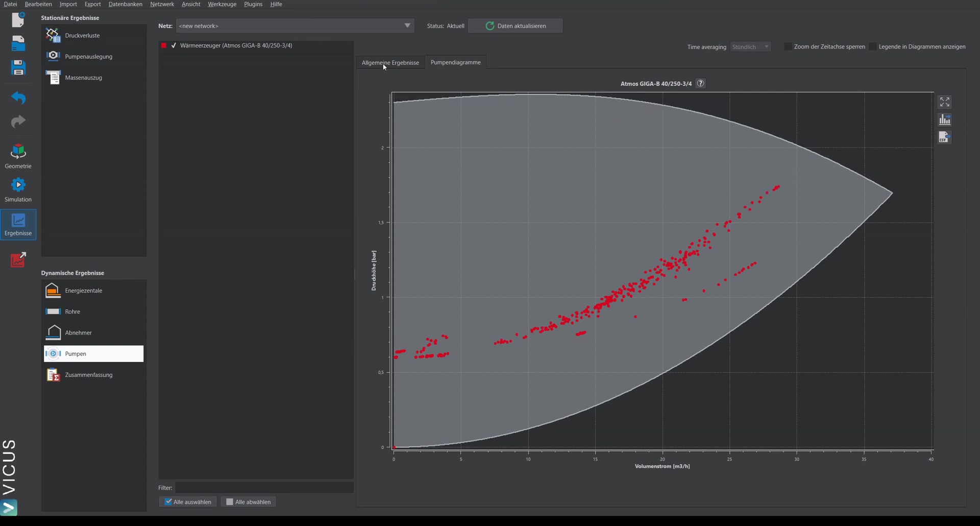Click the Status: Aktuell text
The height and width of the screenshot is (526, 980).
pos(446,26)
